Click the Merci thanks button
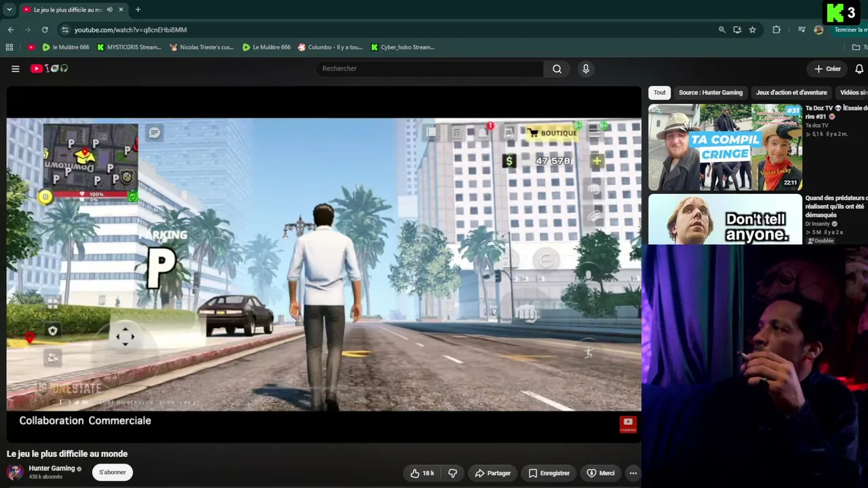Viewport: 868px width, 488px height. pos(601,473)
